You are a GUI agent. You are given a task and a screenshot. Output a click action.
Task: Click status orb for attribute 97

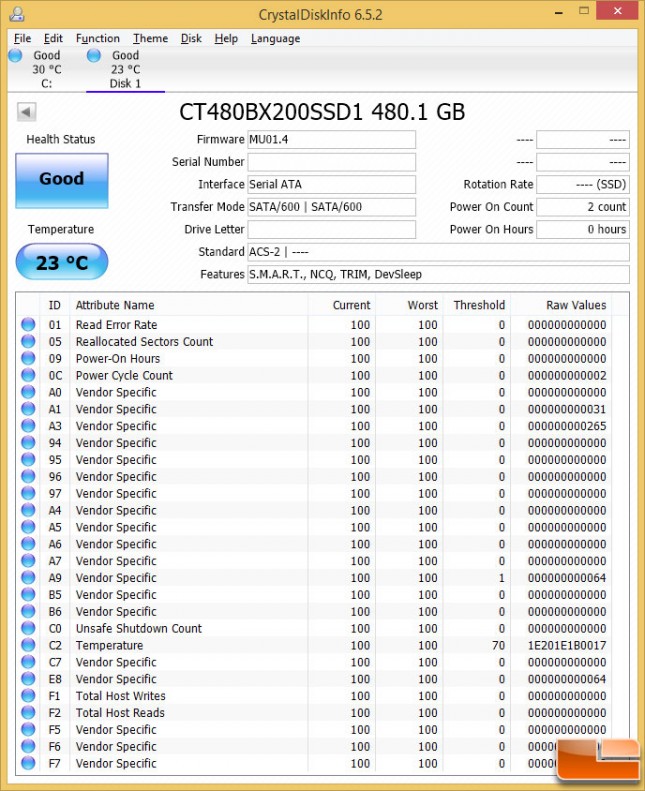pos(28,493)
